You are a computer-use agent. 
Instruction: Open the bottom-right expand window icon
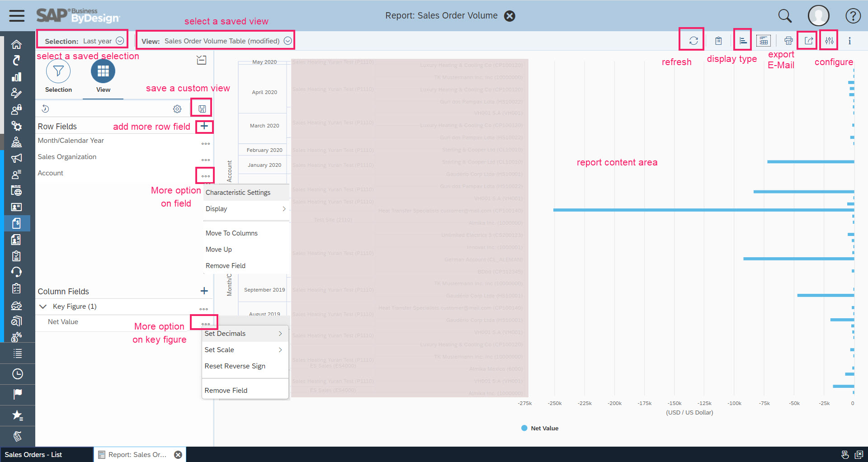pyautogui.click(x=859, y=455)
